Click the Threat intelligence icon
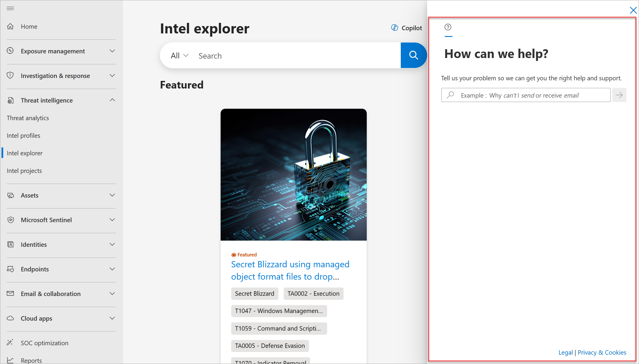639x364 pixels. (11, 100)
